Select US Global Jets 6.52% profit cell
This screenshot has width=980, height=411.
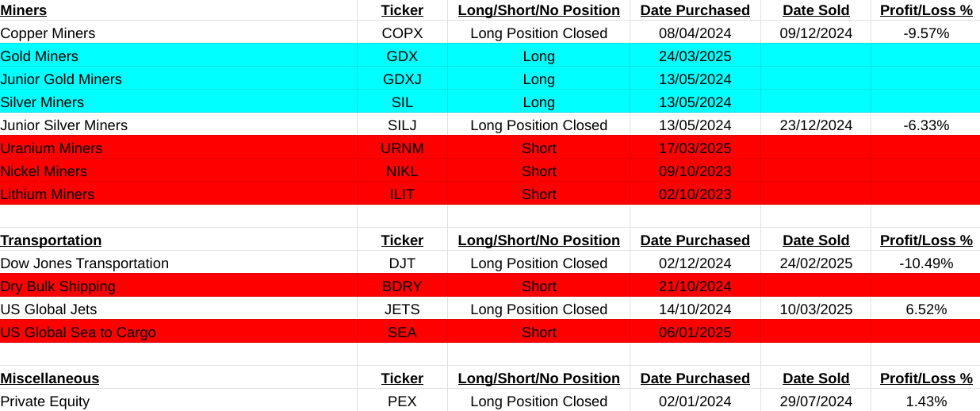click(x=925, y=309)
